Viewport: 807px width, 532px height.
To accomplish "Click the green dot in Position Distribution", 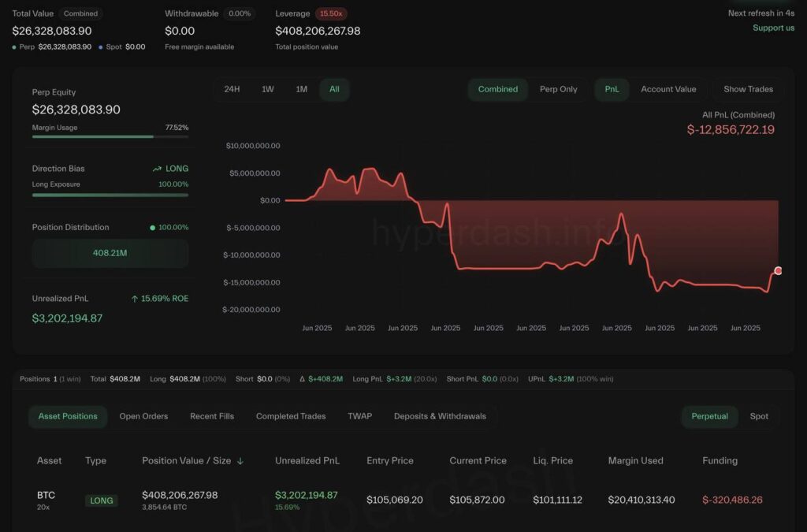I will point(152,228).
